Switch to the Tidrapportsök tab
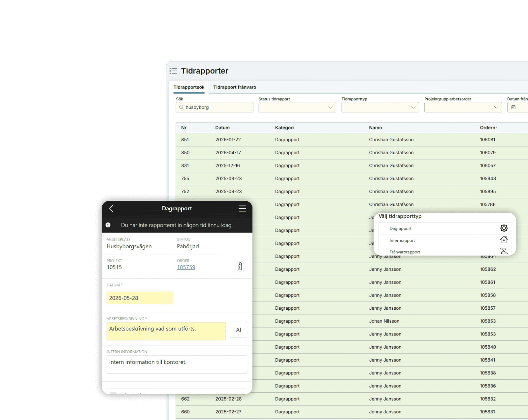The width and height of the screenshot is (528, 420). point(189,87)
